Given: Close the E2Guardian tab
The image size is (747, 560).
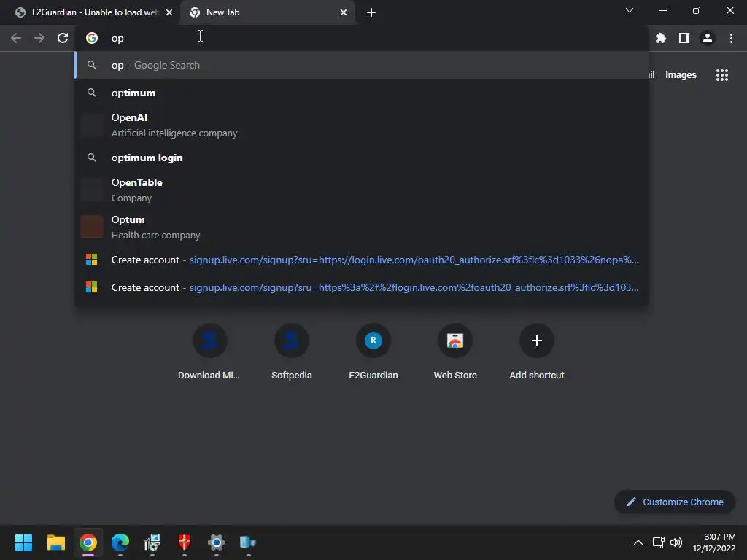Looking at the screenshot, I should pos(169,12).
